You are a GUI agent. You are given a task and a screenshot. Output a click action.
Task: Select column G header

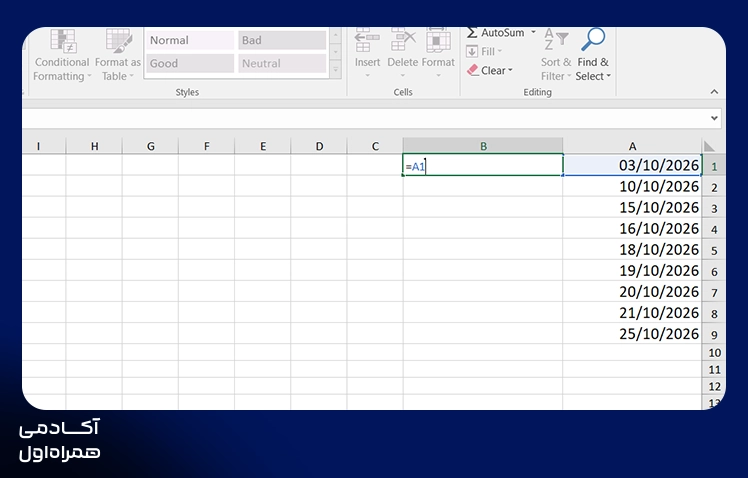tap(150, 146)
